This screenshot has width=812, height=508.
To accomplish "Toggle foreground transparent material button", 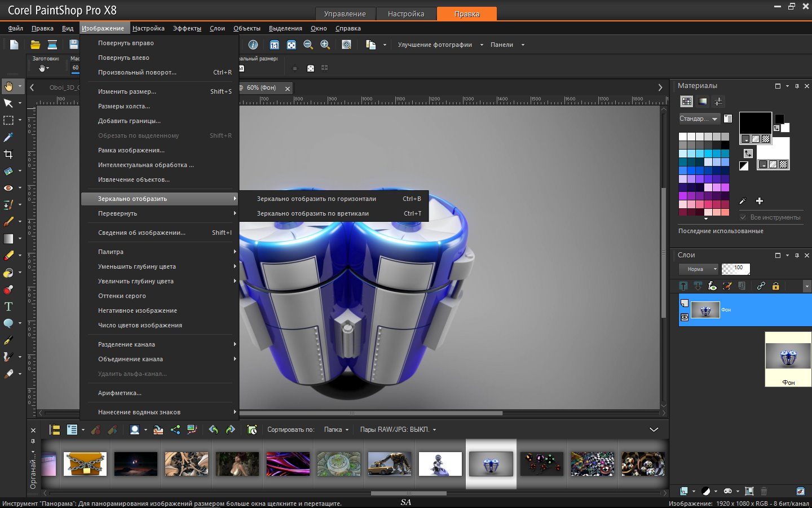I will coord(766,139).
